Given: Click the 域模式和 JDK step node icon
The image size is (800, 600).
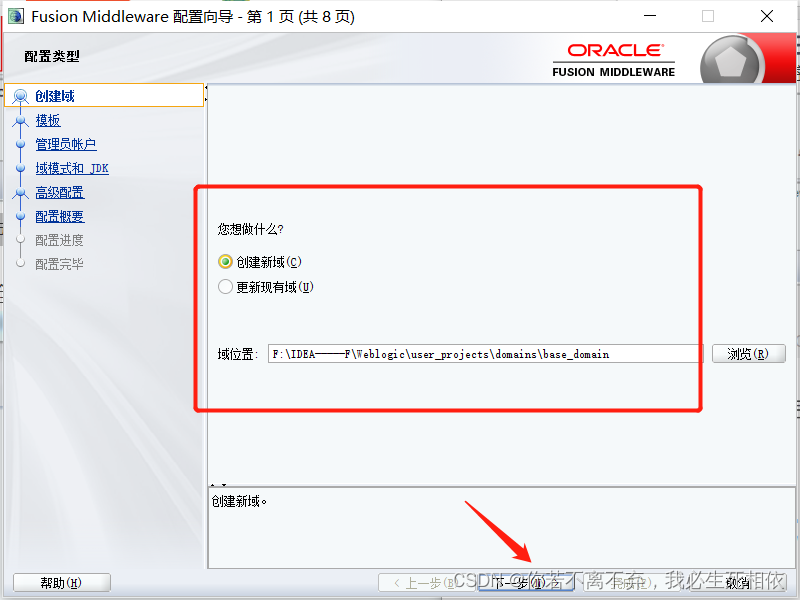Looking at the screenshot, I should point(20,168).
